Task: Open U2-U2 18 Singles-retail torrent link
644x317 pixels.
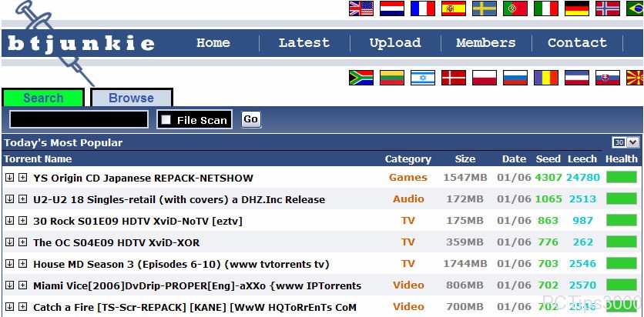Action: 179,200
